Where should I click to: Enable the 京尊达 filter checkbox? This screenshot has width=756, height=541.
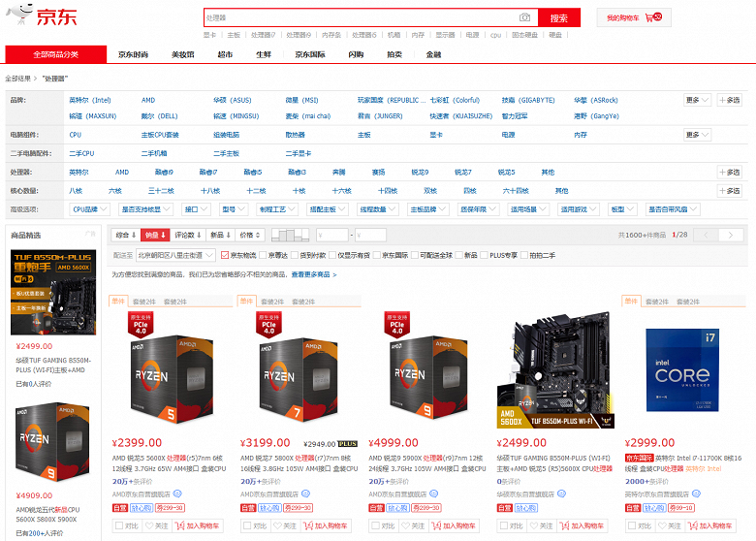pos(263,255)
